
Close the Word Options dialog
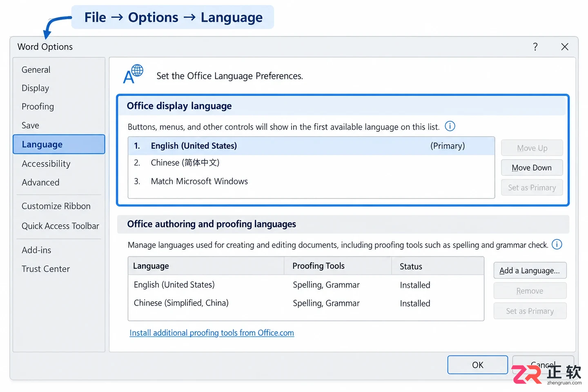(x=565, y=47)
